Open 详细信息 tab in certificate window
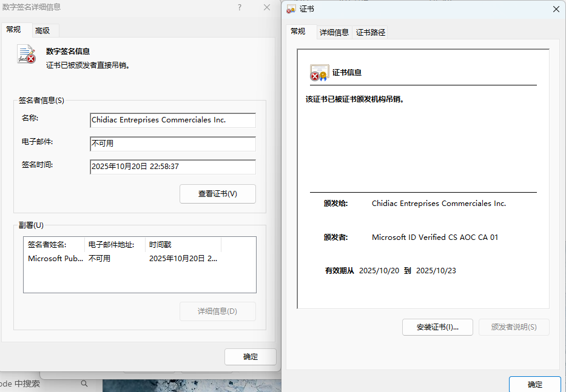Screen dimensions: 566x392 tap(334, 33)
